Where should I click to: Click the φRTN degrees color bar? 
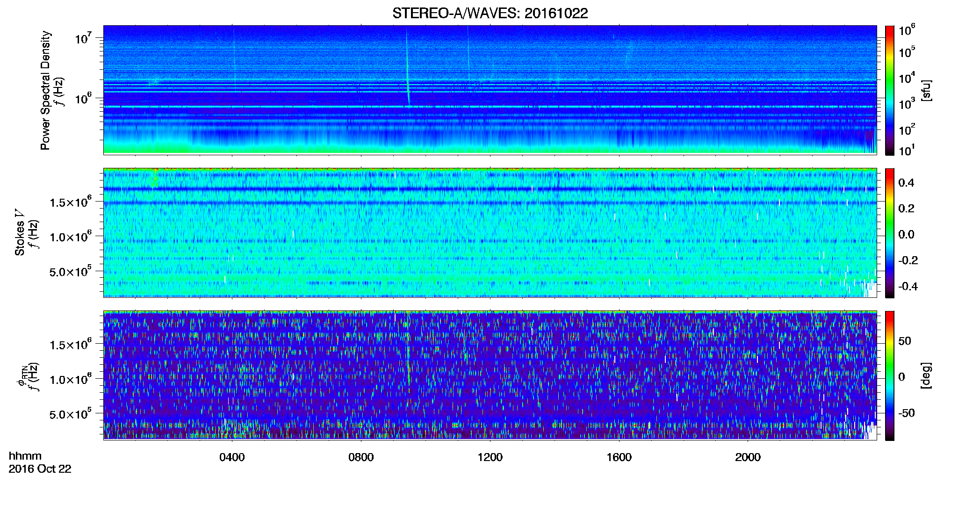pyautogui.click(x=889, y=375)
